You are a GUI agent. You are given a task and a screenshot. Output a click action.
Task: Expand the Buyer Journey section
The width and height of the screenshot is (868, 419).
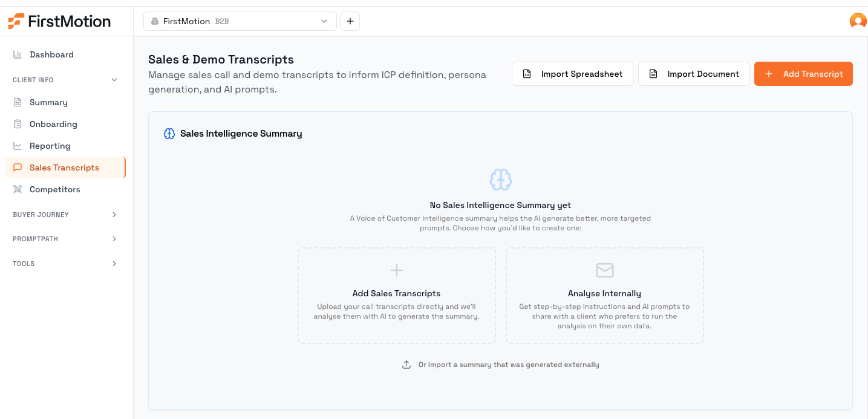click(67, 215)
